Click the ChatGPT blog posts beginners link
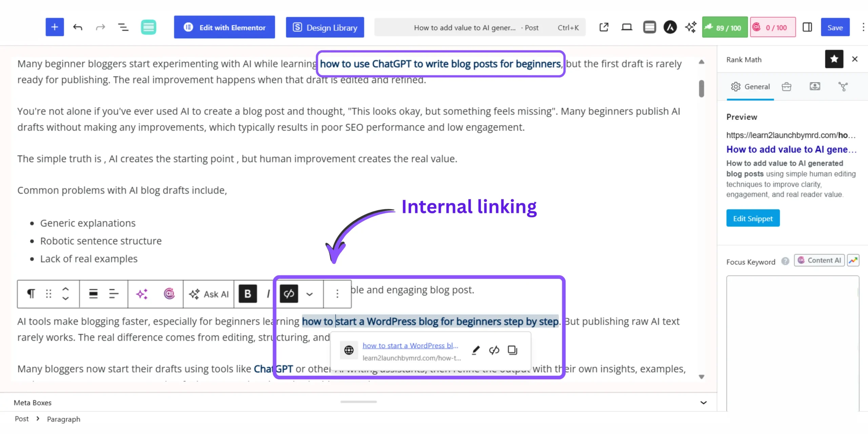 pyautogui.click(x=440, y=64)
